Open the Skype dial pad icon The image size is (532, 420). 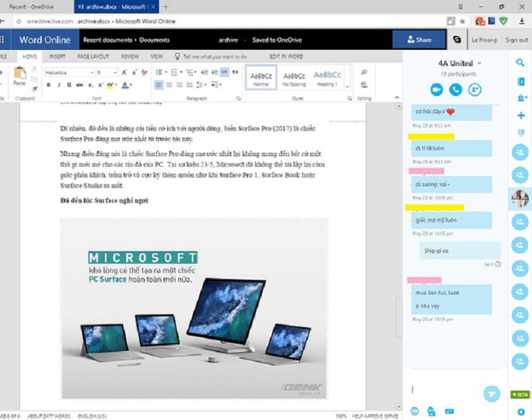coord(521,132)
